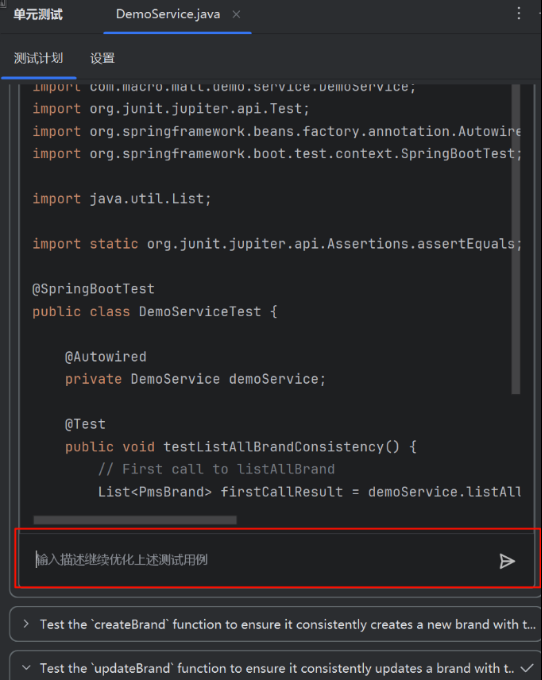Click the horizontal scrollbar under code
This screenshot has height=680, width=542.
click(x=135, y=520)
